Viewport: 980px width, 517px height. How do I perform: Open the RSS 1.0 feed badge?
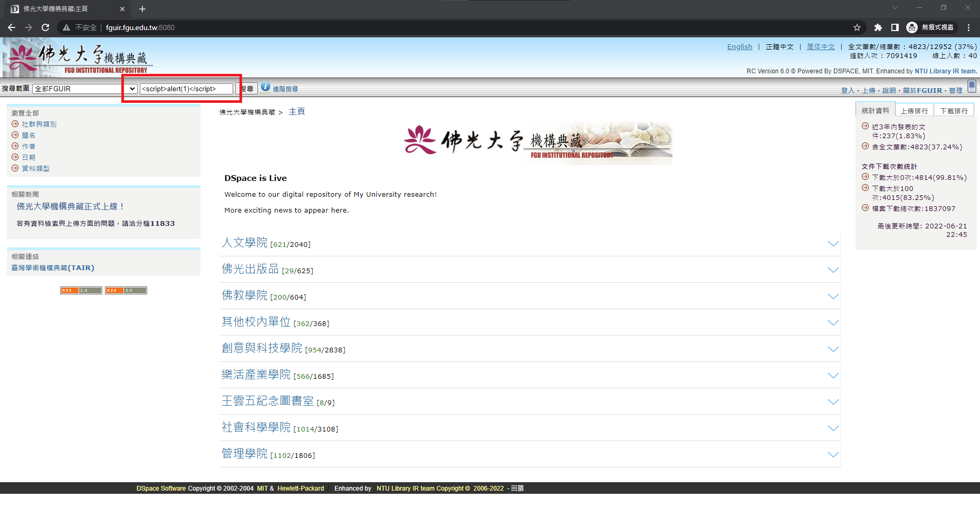click(x=81, y=290)
